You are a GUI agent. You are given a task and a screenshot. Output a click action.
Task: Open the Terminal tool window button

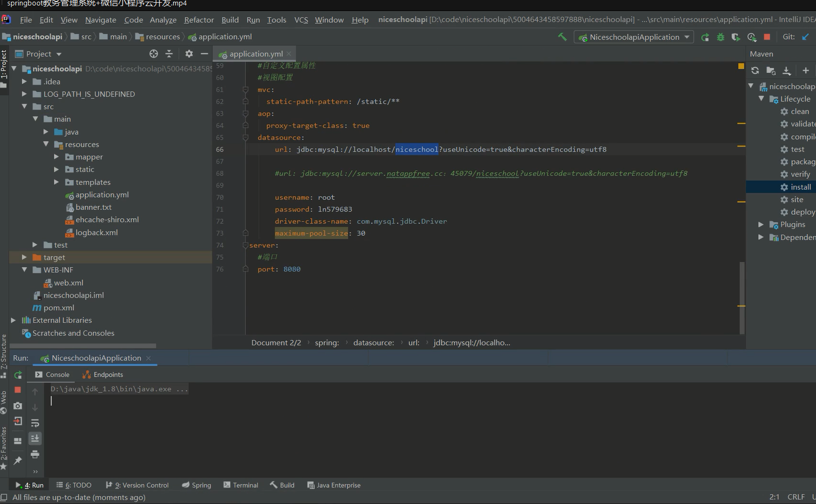(241, 485)
